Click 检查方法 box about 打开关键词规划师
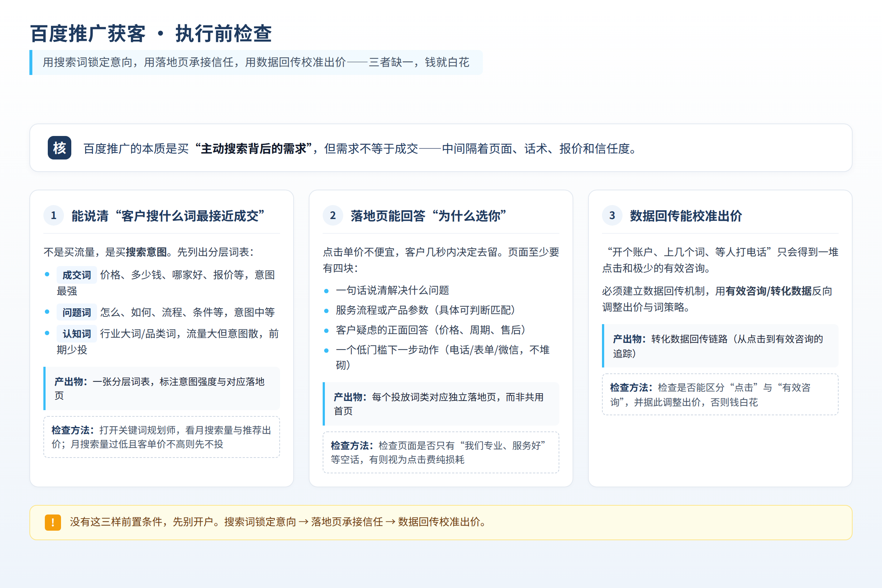This screenshot has height=588, width=882. coord(162,437)
